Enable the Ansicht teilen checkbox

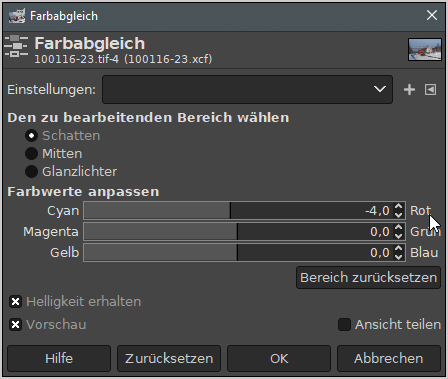coord(344,324)
